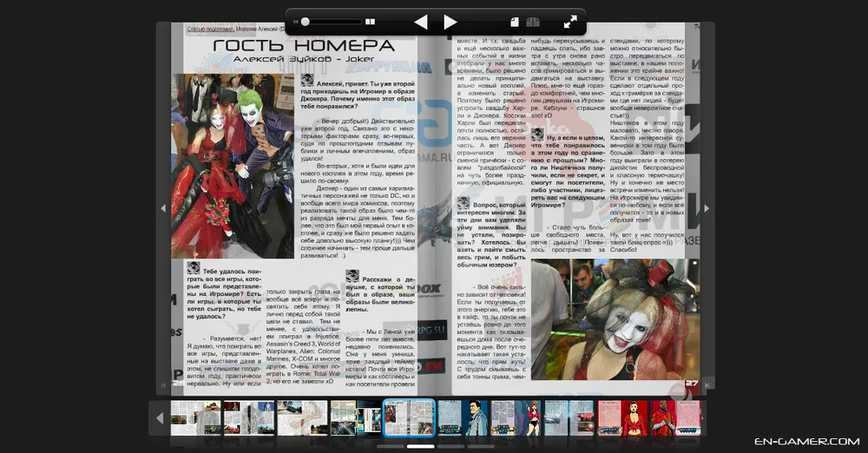Go to previous page with toolbar arrow
The height and width of the screenshot is (453, 868).
(x=421, y=22)
